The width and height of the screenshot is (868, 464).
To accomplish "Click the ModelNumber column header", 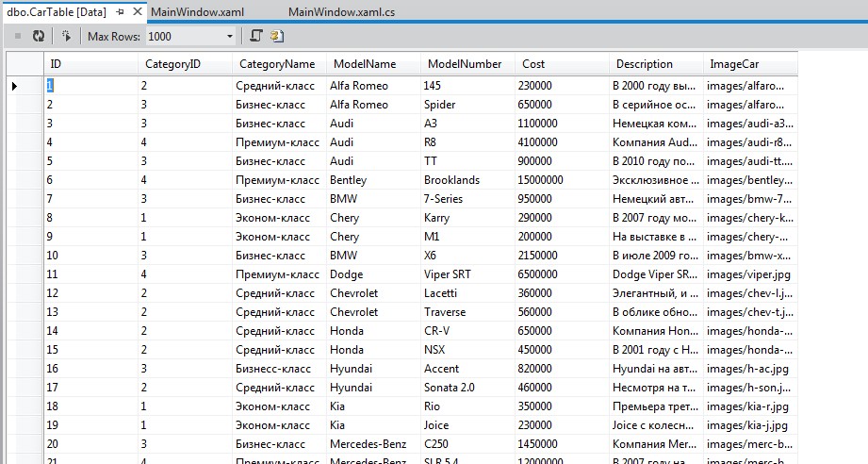I will (x=467, y=64).
